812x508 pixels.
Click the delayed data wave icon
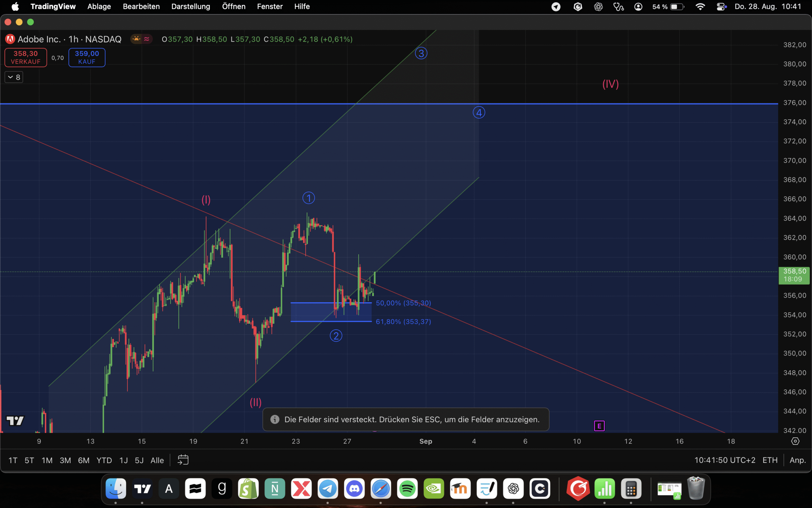tap(147, 39)
